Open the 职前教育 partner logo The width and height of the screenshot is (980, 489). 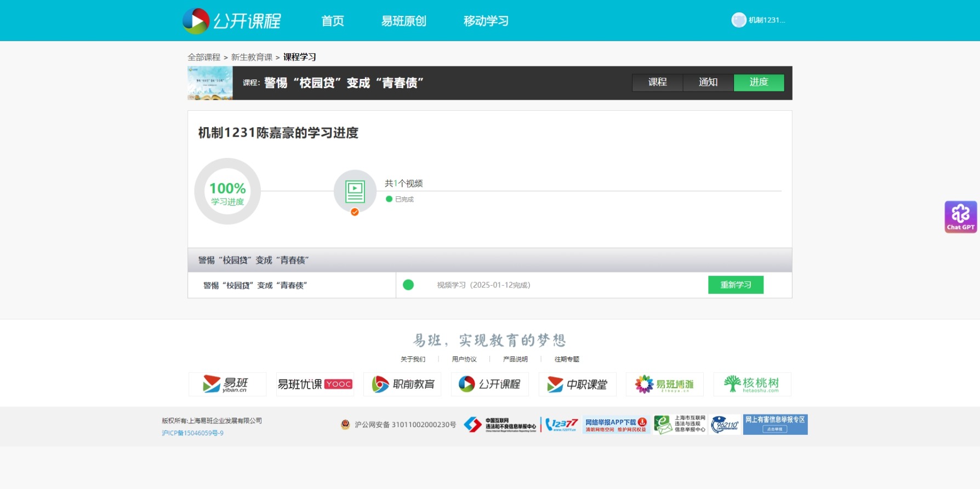402,384
